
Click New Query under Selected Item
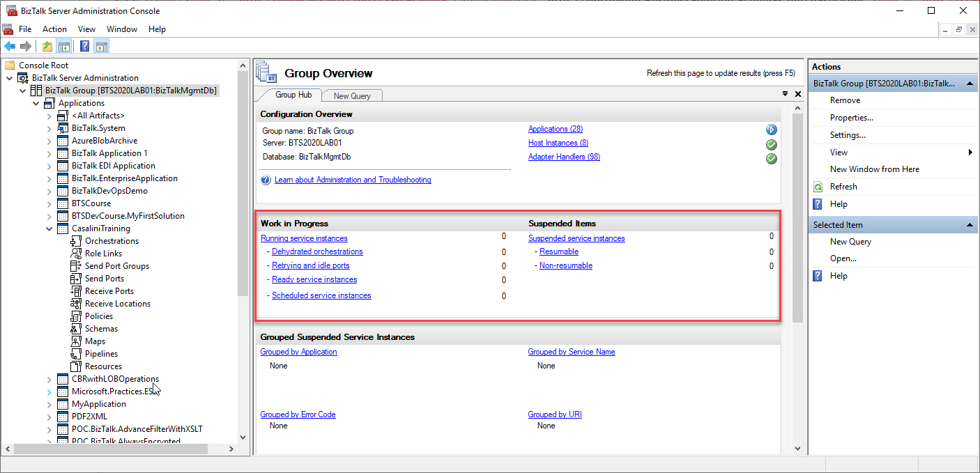coord(850,242)
